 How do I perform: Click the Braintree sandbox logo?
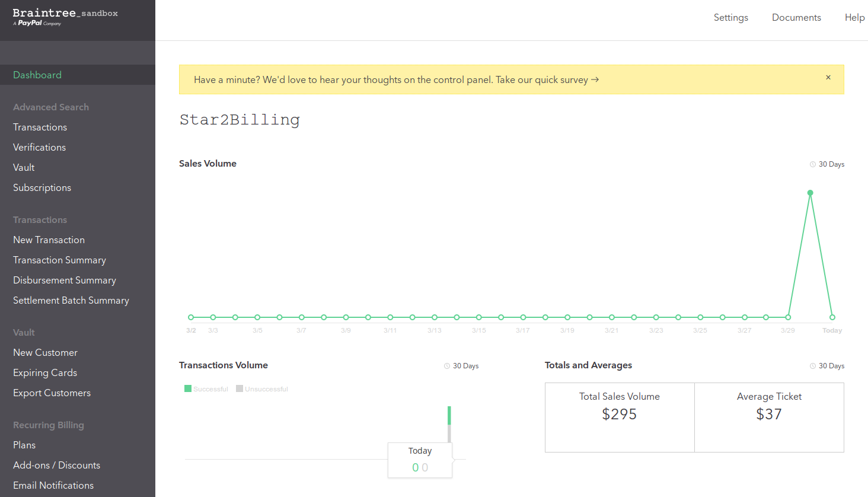tap(65, 17)
